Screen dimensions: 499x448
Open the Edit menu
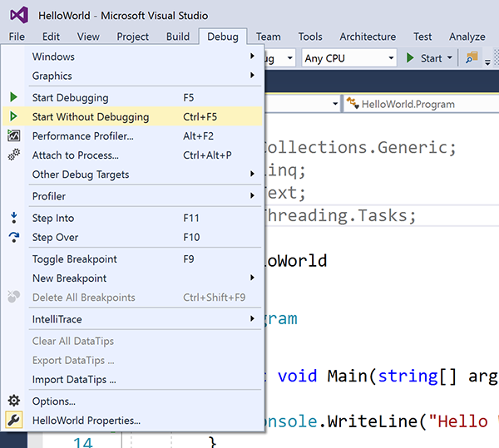tap(51, 37)
